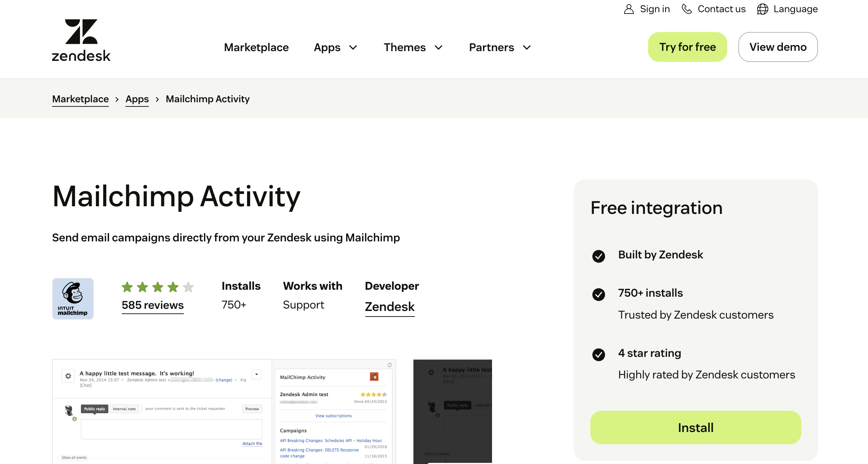
Task: Click the Intuit Mailchimp app icon
Action: [x=73, y=298]
